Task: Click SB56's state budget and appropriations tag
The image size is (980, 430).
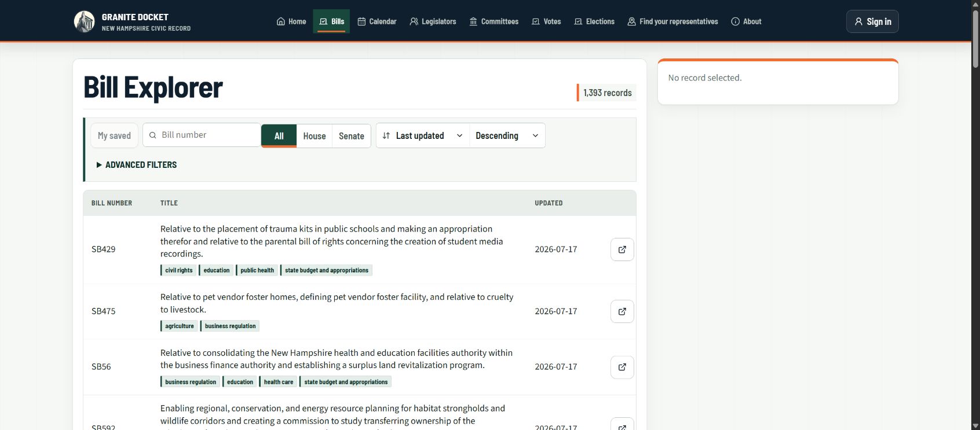Action: [346, 382]
